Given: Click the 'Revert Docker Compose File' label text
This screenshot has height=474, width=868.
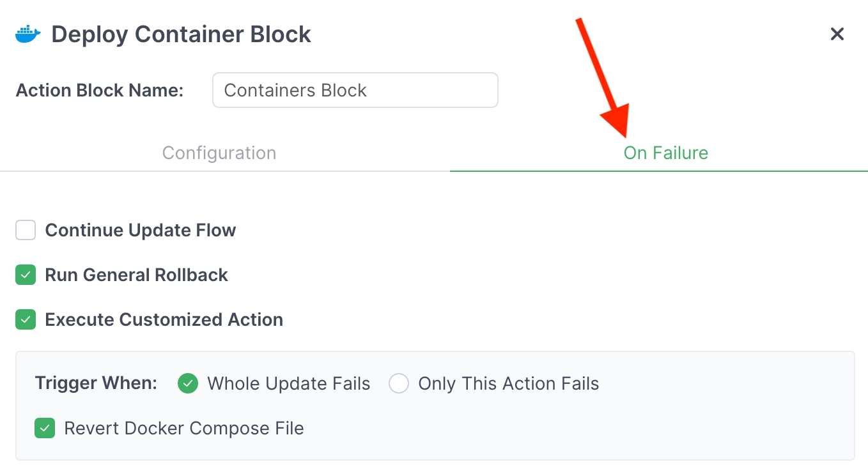Looking at the screenshot, I should tap(184, 428).
